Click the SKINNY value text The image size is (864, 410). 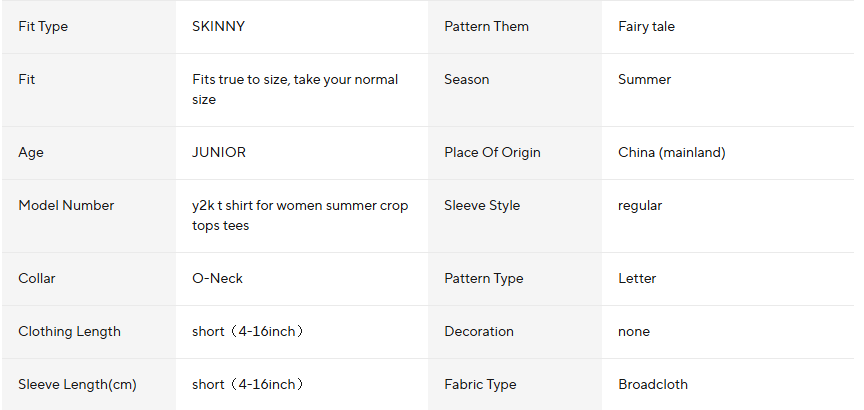[218, 27]
